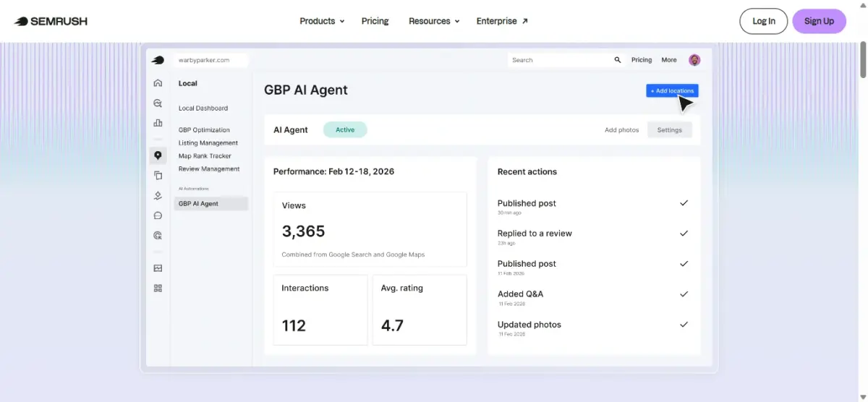This screenshot has width=868, height=402.
Task: Click 'Performance: Feb 12-18, 2026' heading
Action: point(333,171)
